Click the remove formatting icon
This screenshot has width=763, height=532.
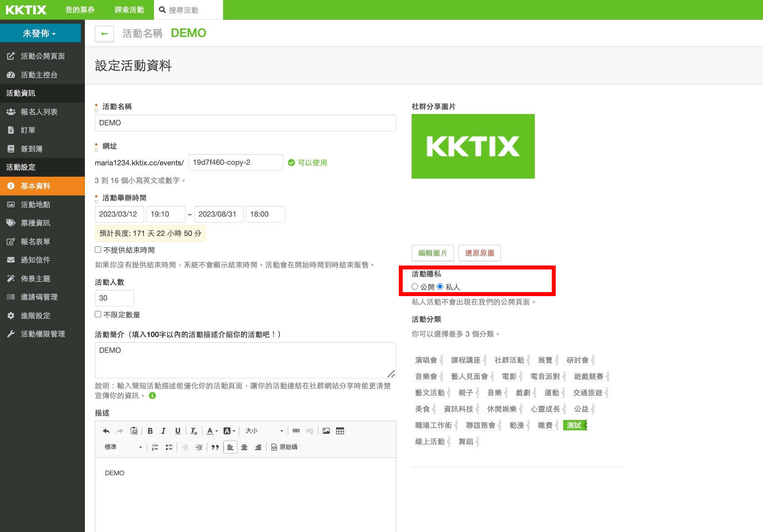[x=194, y=431]
